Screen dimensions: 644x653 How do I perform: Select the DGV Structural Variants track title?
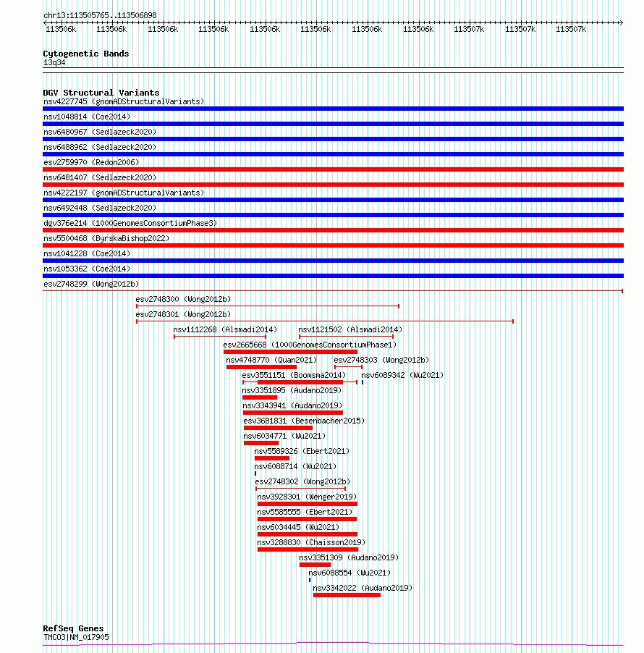tap(101, 93)
